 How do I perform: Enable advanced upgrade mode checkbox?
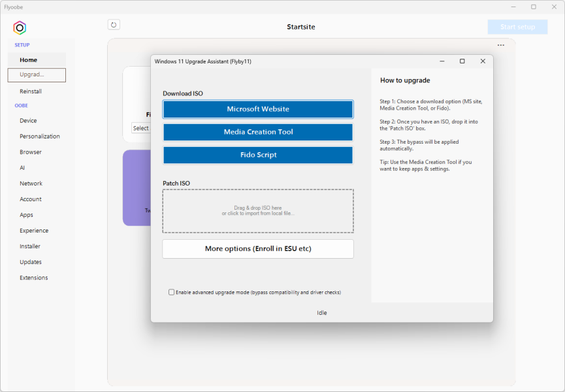point(172,292)
